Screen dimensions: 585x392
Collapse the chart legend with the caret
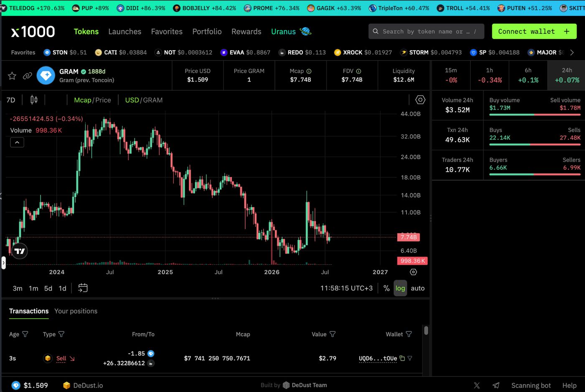[17, 142]
